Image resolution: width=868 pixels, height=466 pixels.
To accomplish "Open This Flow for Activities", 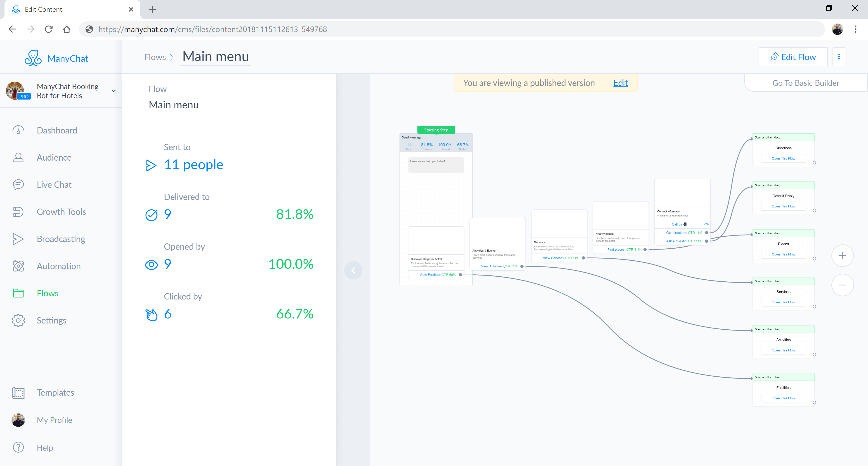I will (783, 350).
